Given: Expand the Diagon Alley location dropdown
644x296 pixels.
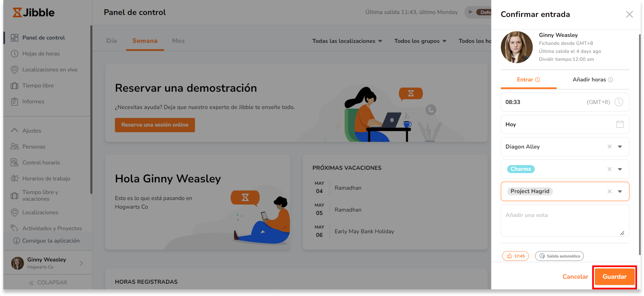Looking at the screenshot, I should click(619, 147).
